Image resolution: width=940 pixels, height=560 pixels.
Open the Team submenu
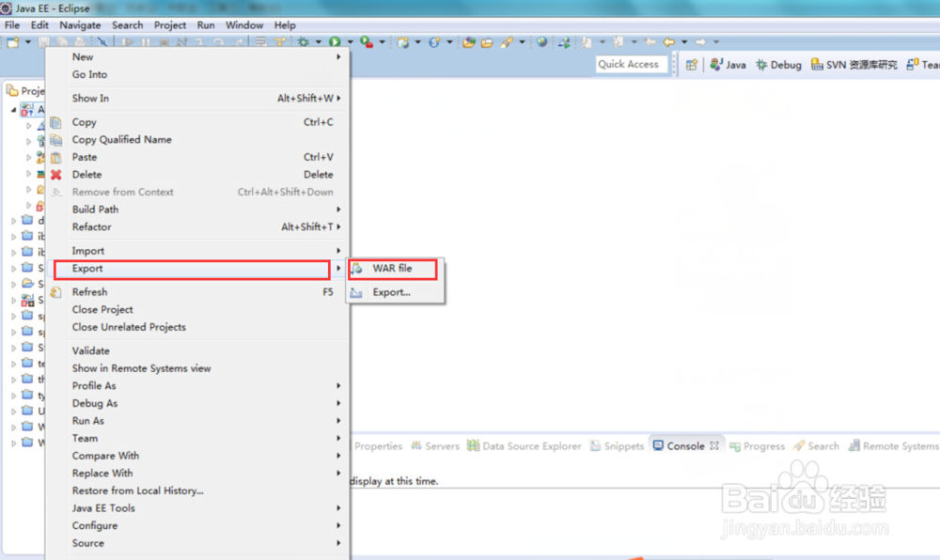(197, 438)
